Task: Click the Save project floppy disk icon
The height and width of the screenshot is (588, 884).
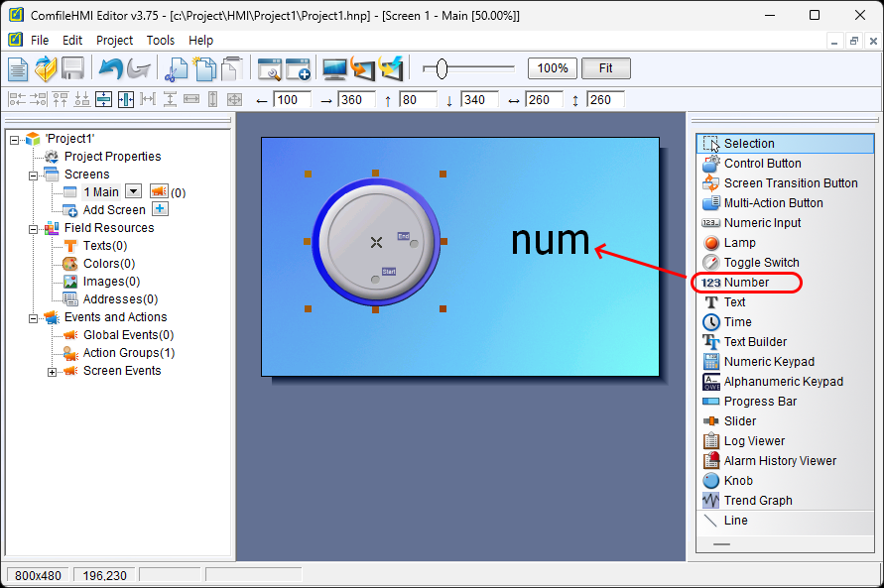Action: [72, 68]
